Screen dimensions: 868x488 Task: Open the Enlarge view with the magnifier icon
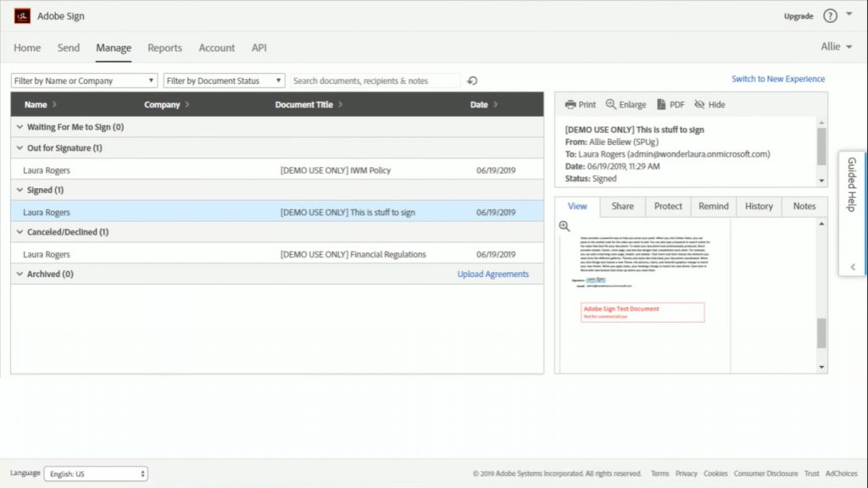tap(626, 104)
